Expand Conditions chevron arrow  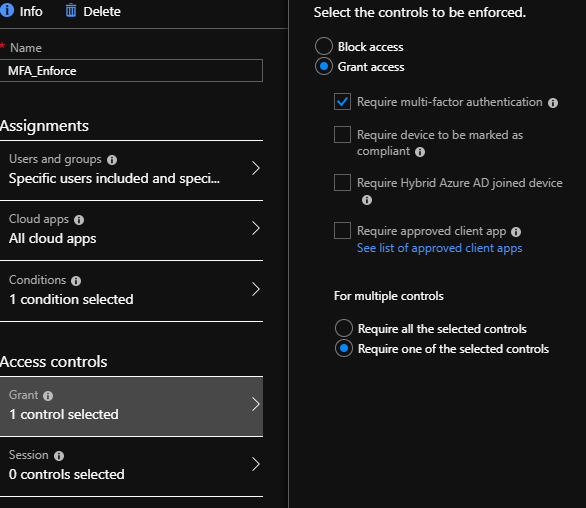[x=256, y=289]
